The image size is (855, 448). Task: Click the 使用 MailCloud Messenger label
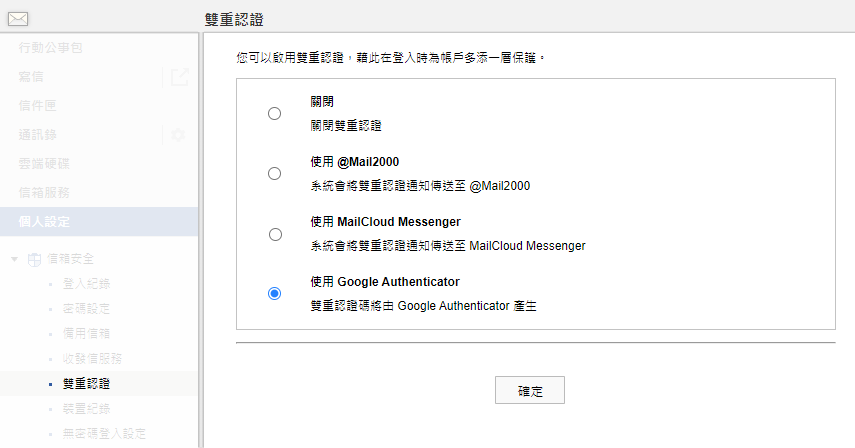pyautogui.click(x=386, y=222)
